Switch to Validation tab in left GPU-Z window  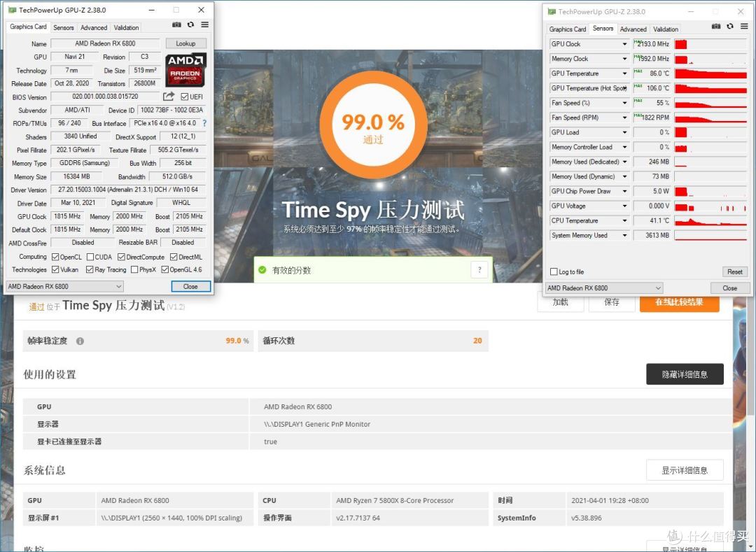(x=126, y=27)
